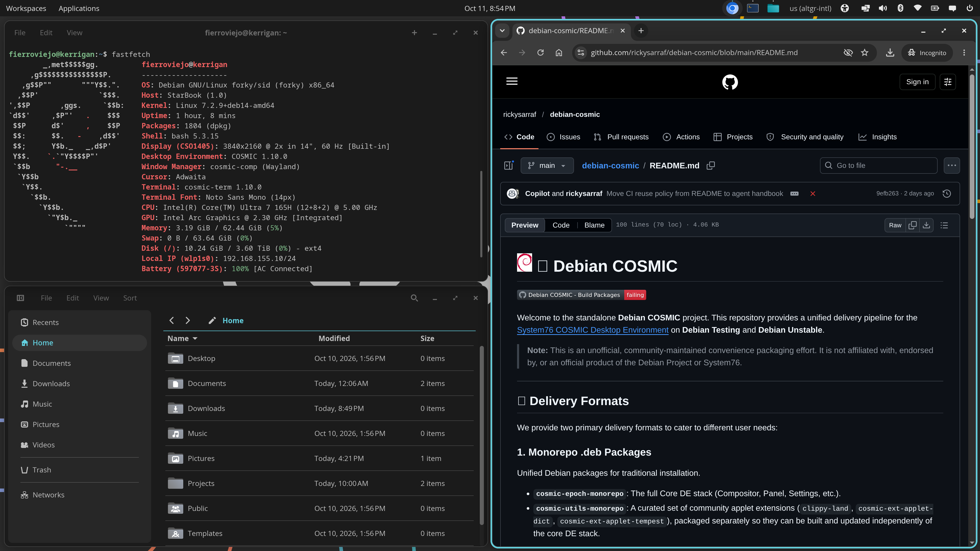Open Downloads in Files sidebar
The width and height of the screenshot is (980, 551).
tap(80, 384)
